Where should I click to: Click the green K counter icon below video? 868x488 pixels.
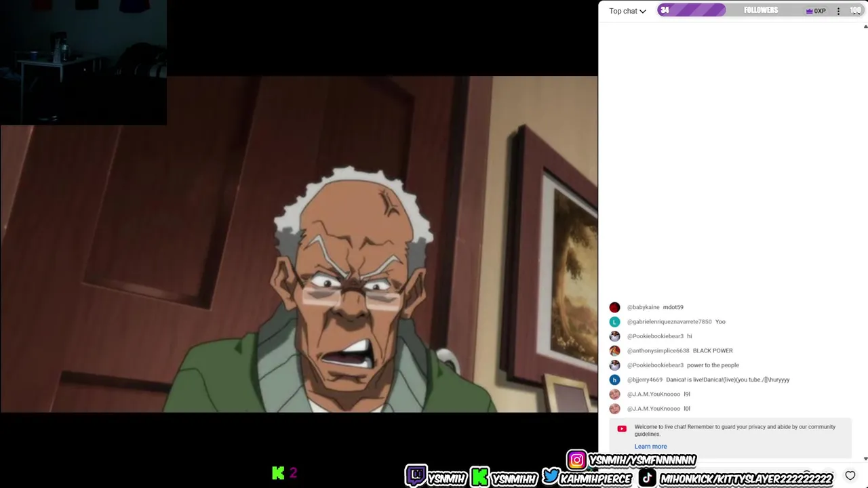pos(278,473)
